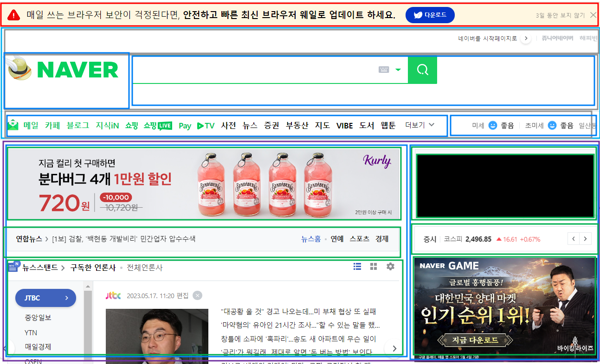Image resolution: width=600 pixels, height=364 pixels.
Task: Open 지도 menu item
Action: click(x=323, y=125)
